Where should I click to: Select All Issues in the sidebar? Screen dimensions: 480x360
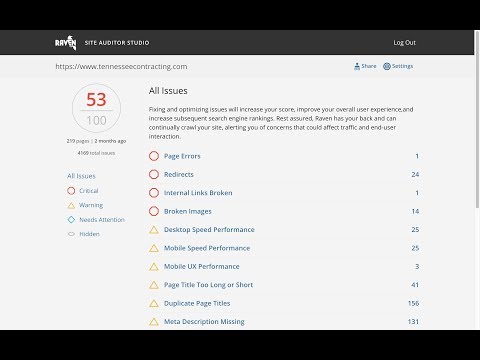click(81, 176)
